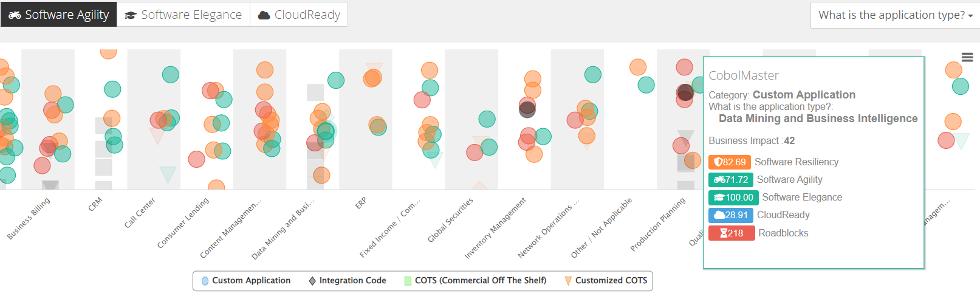Toggle Customized COTS legend item
The image size is (980, 299).
coord(606,281)
